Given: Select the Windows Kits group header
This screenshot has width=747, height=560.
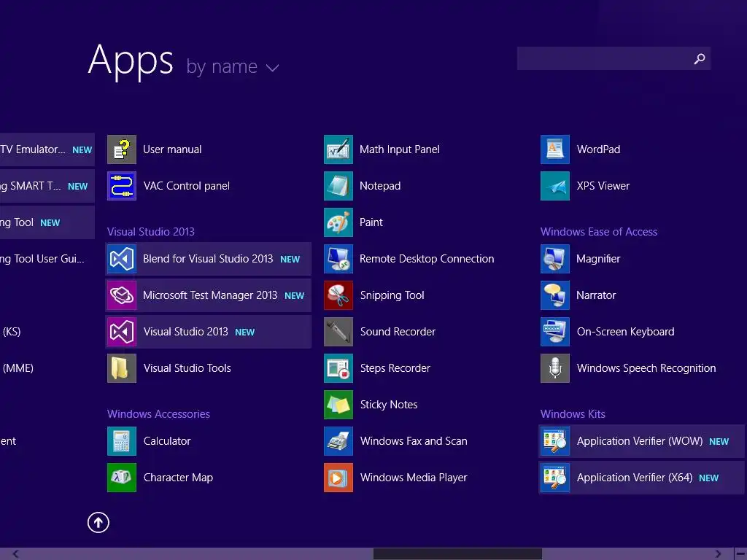Looking at the screenshot, I should point(573,414).
